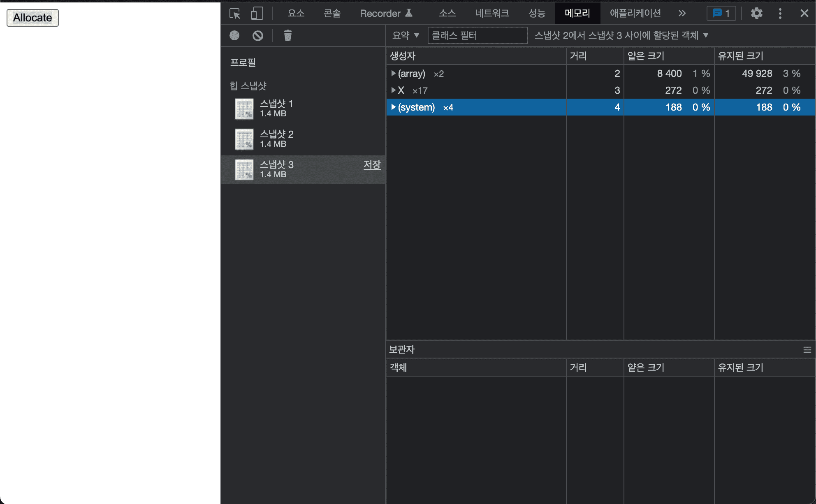Open the customize DevTools three-dot menu
Viewport: 816px width, 504px height.
pos(780,13)
